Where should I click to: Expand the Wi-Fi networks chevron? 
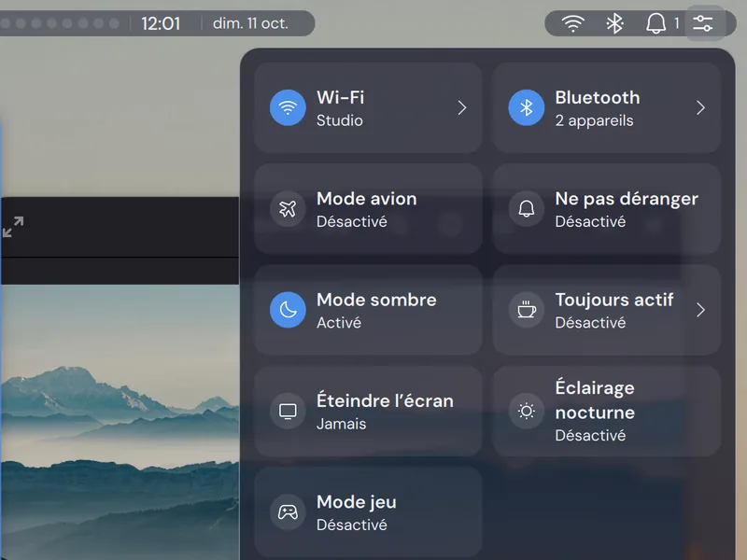pos(461,107)
